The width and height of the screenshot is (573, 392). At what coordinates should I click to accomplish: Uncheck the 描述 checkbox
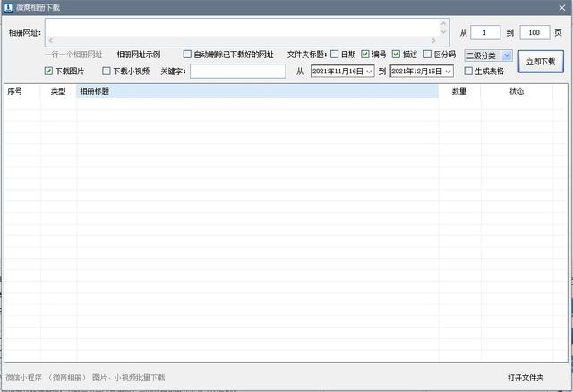click(395, 55)
